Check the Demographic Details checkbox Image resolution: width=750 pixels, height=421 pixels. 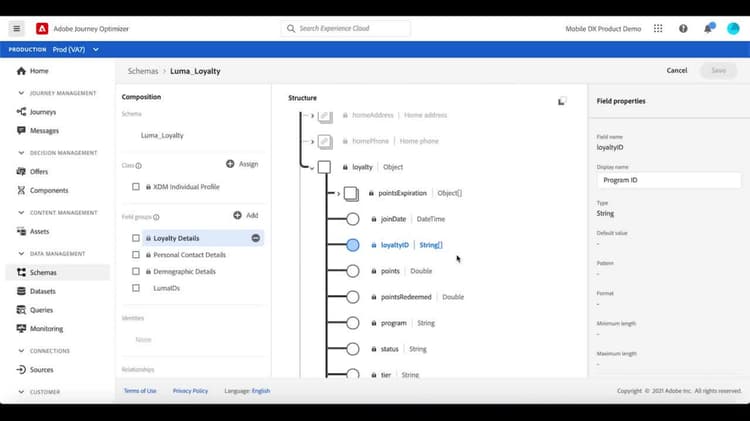[136, 272]
